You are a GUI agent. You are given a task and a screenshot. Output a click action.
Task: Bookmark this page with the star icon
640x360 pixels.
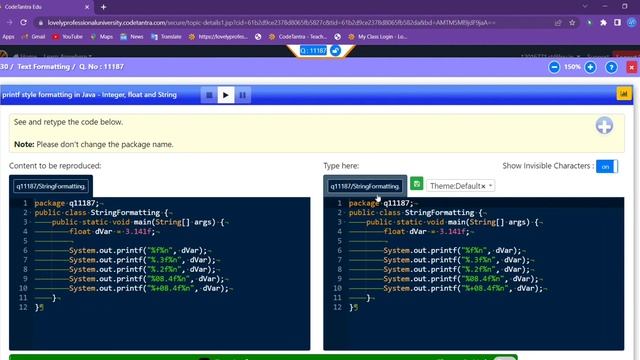pyautogui.click(x=572, y=23)
